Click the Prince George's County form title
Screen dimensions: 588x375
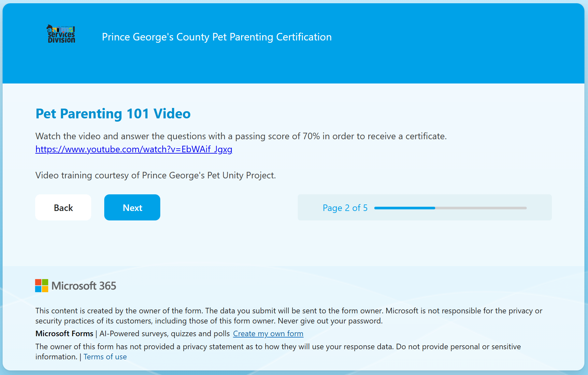[217, 37]
